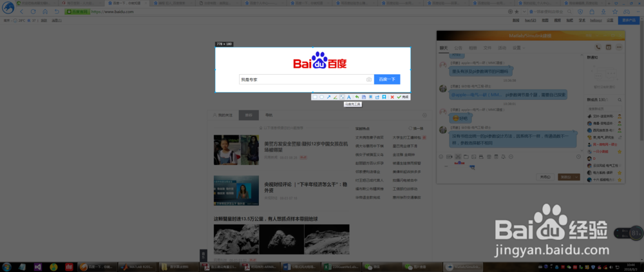Open message history clock icon in QQ chat
Screen dimensions: 644x272
(578, 157)
